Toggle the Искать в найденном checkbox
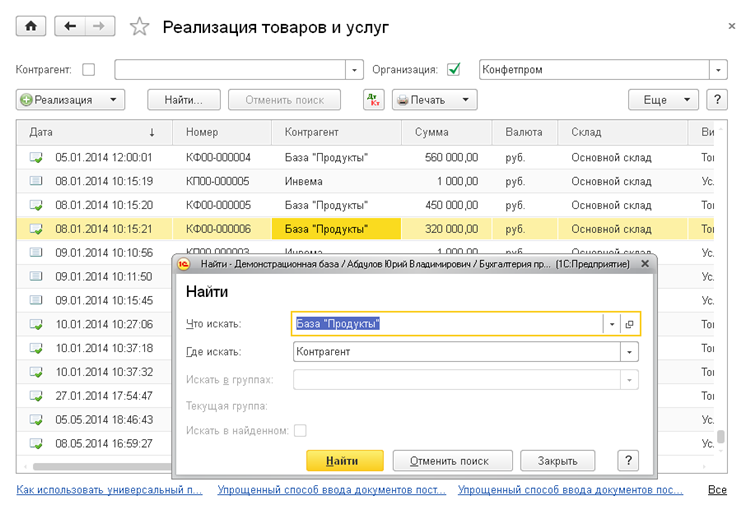Viewport: 750px width, 509px height. click(x=300, y=431)
